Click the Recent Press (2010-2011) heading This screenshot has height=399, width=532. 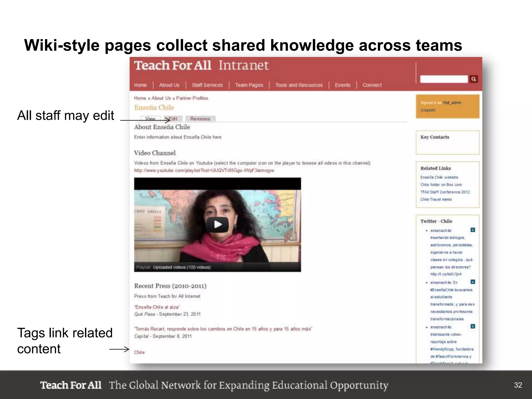[170, 286]
